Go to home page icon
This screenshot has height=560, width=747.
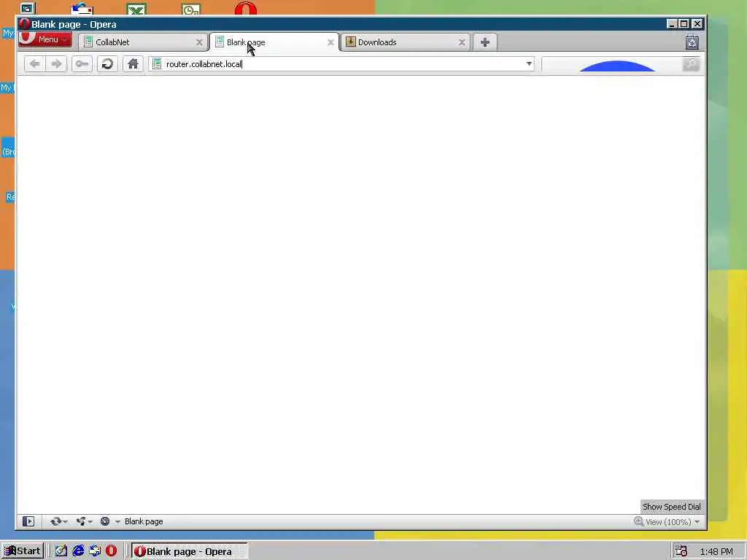coord(133,64)
